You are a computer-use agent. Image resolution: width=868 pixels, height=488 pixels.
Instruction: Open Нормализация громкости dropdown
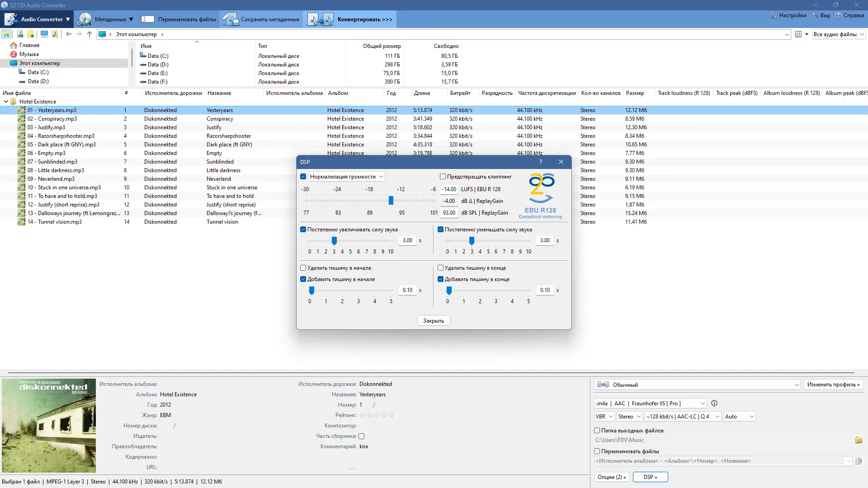[x=381, y=177]
